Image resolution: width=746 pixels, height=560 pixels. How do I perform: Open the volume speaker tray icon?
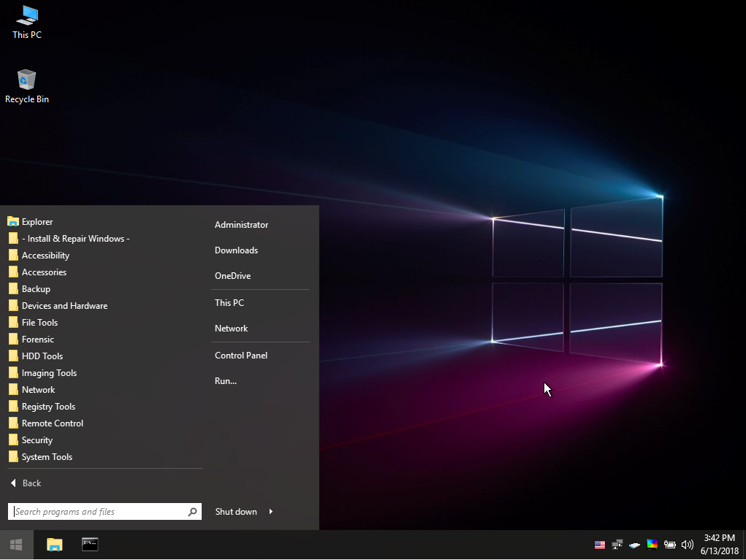point(687,545)
